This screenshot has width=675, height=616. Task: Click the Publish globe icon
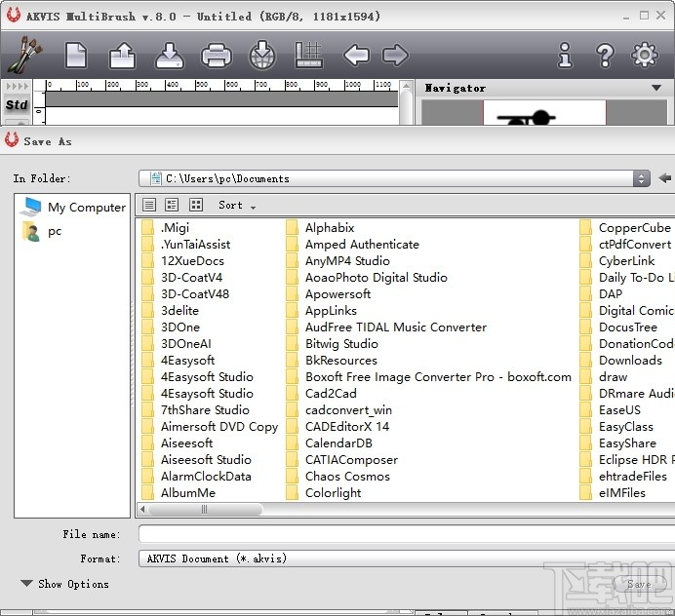click(262, 55)
